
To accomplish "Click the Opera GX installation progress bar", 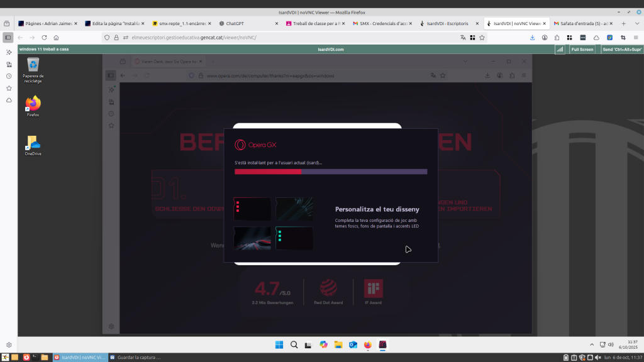I will 331,171.
